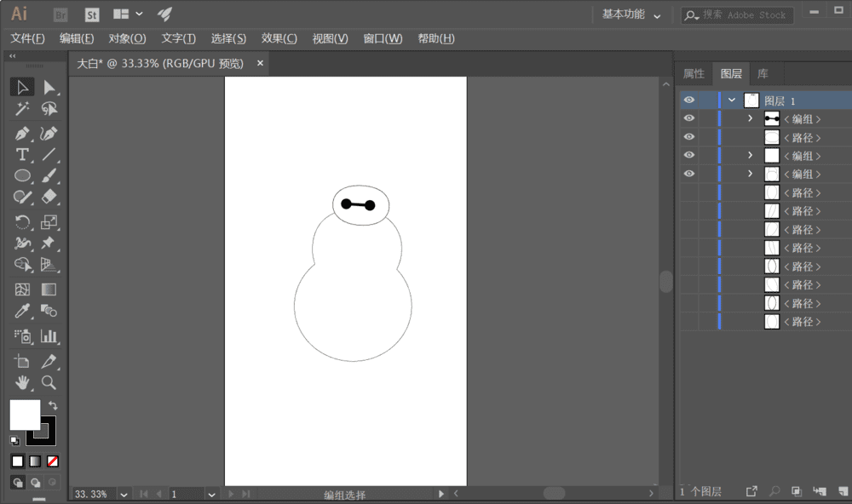Select the Ellipse tool
This screenshot has height=504, width=852.
pos(22,175)
